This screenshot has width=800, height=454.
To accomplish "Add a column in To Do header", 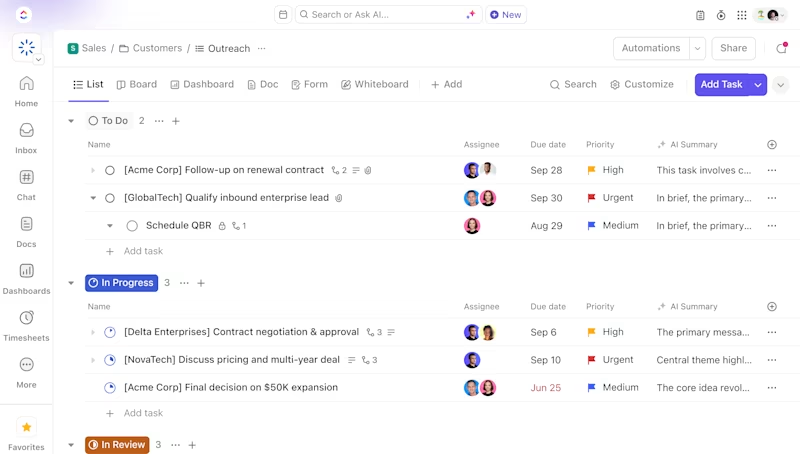I will tap(772, 144).
